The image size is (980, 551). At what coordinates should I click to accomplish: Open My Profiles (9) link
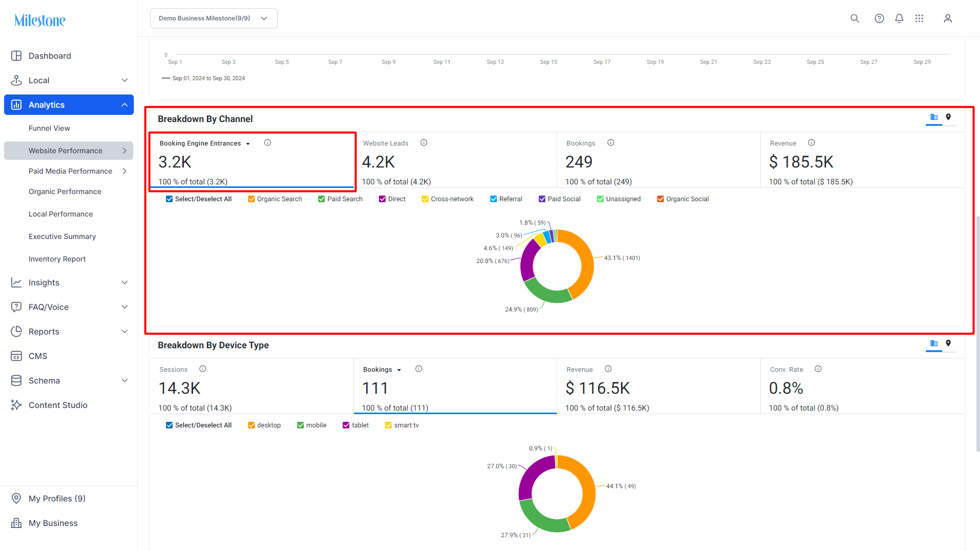[x=57, y=498]
